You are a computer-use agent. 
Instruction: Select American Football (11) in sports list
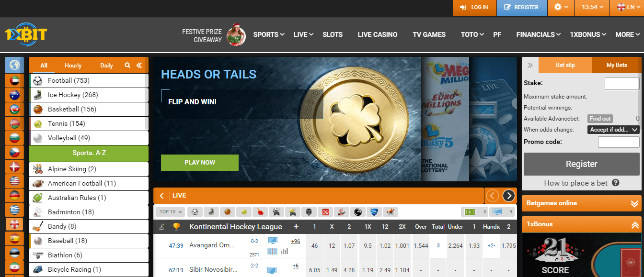pos(89,183)
